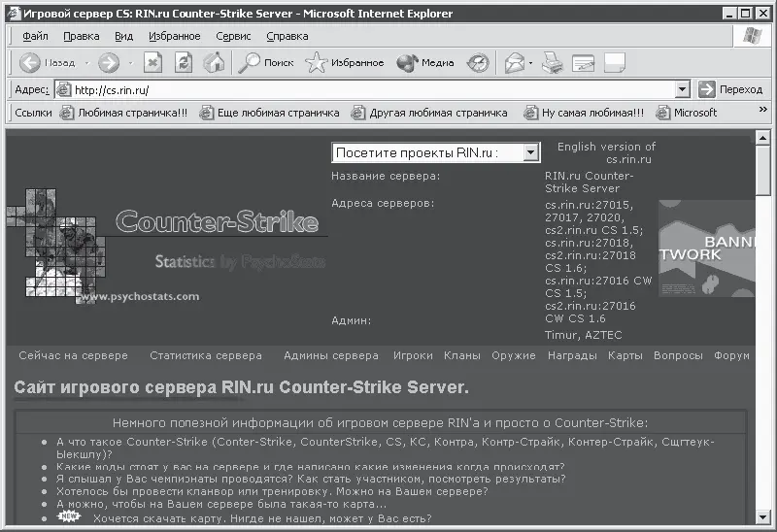Screen dimensions: 777x532
Task: Click the 'Я слышал у Вас чемпионаты' question link
Action: [x=311, y=479]
